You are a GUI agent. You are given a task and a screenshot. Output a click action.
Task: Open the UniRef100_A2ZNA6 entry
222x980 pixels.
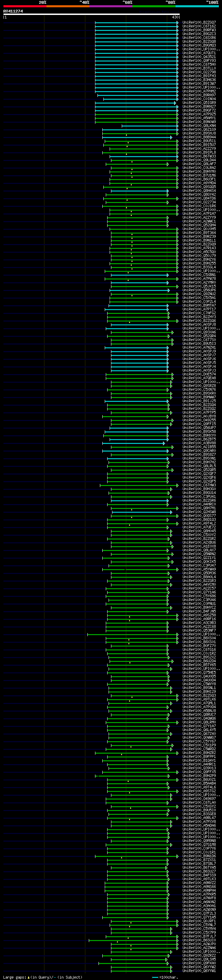[x=199, y=948]
